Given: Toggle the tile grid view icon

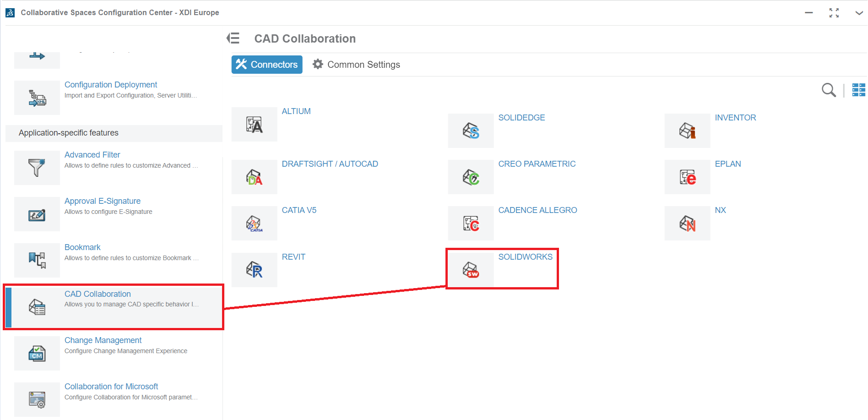Looking at the screenshot, I should [x=858, y=90].
